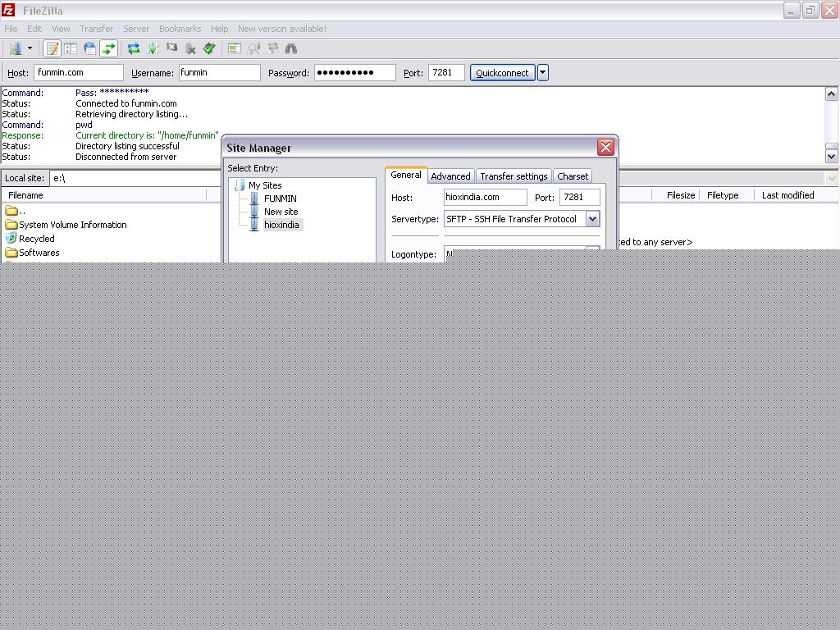
Task: Select the FUNMIN site entry text
Action: (281, 199)
